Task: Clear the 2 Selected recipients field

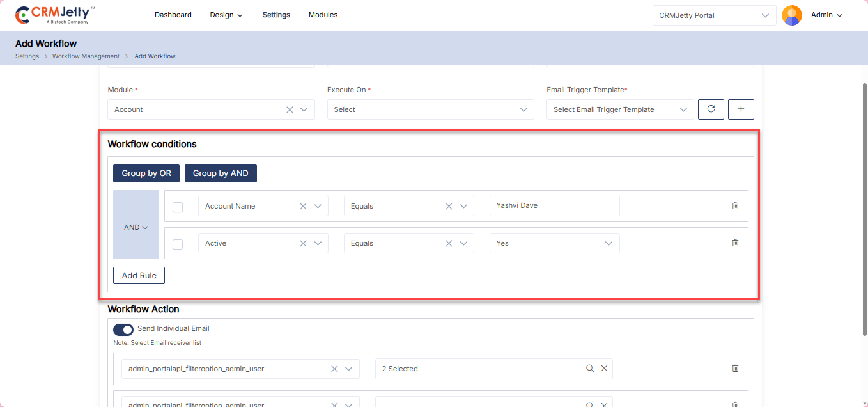Action: point(604,369)
